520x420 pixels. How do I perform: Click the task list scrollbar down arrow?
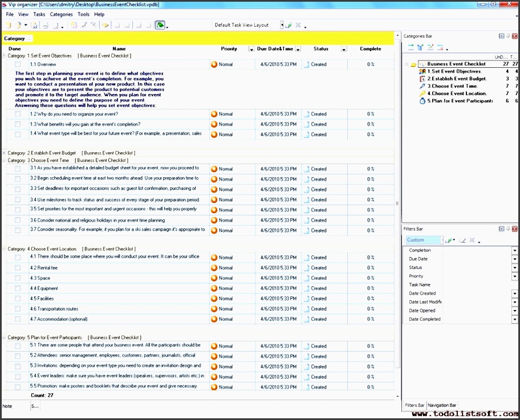[397, 396]
